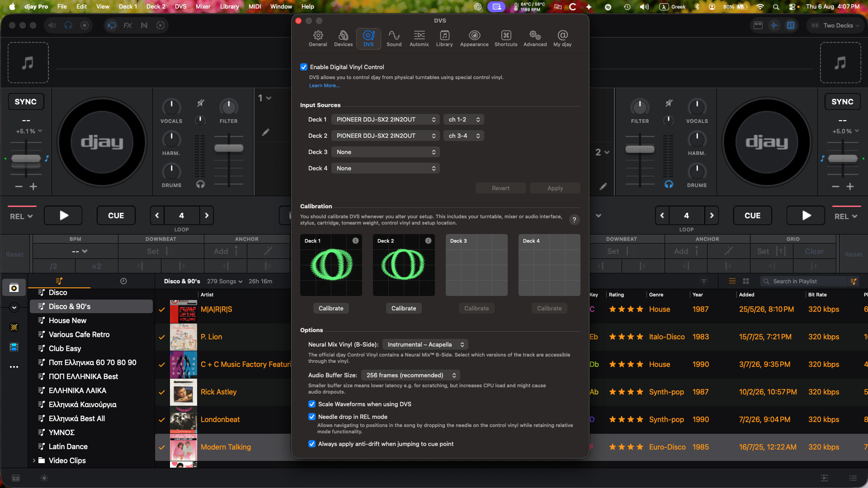The height and width of the screenshot is (488, 868).
Task: Toggle checkmark for Londonbeat track
Action: point(162,420)
